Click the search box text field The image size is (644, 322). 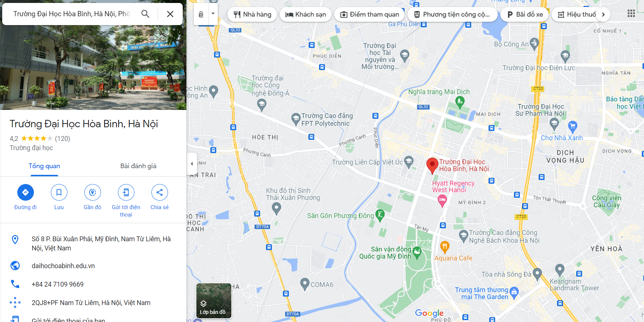(x=72, y=14)
